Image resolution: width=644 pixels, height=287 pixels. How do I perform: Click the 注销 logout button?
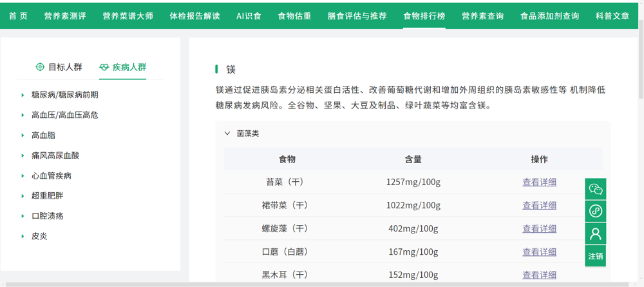(x=595, y=256)
